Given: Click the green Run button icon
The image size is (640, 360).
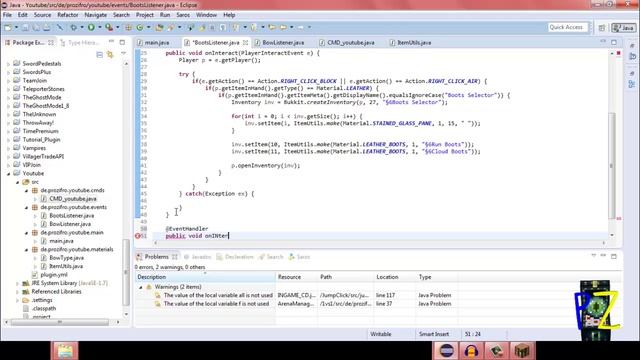Looking at the screenshot, I should pos(91,27).
